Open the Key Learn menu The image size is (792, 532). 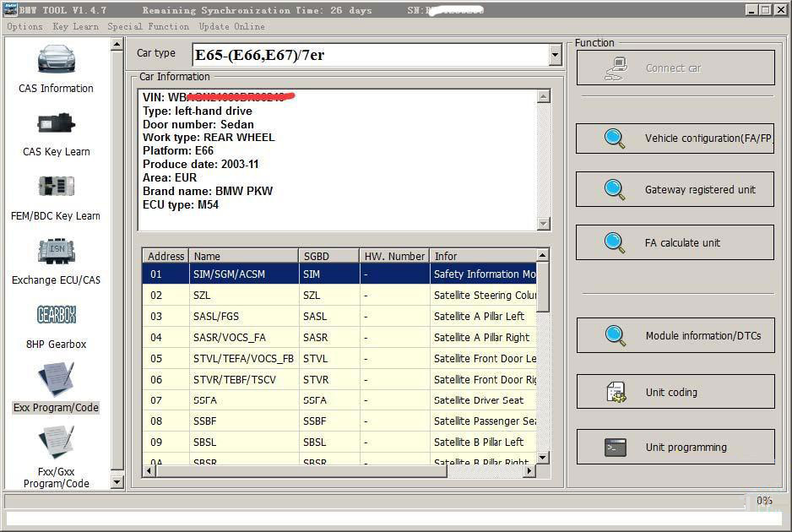click(x=75, y=26)
